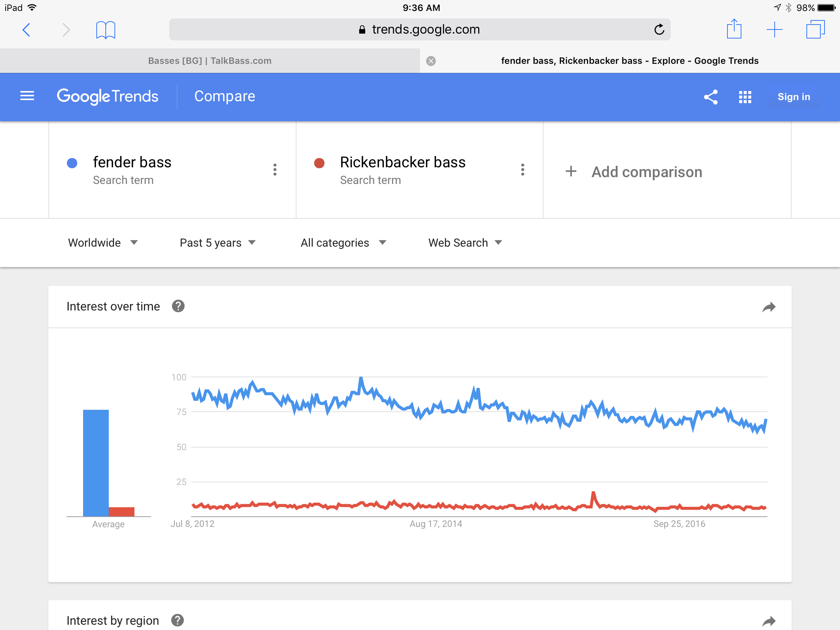
Task: Open more options for fender bass
Action: [275, 169]
